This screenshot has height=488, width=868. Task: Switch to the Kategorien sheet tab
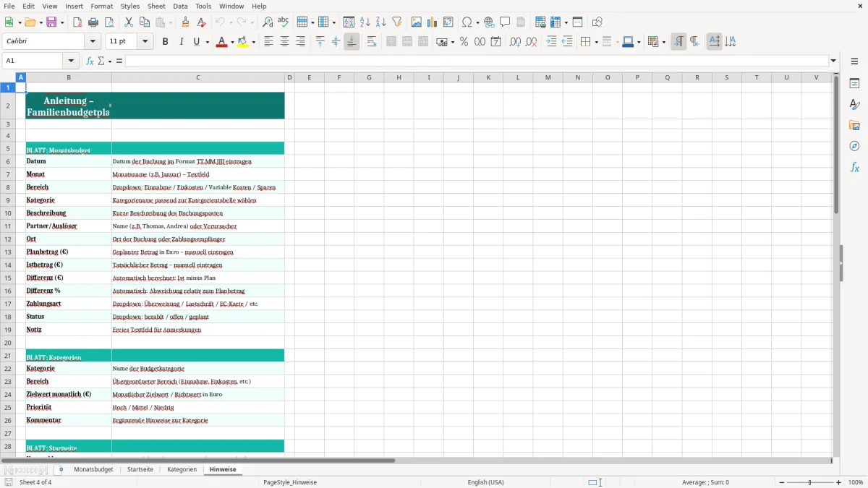182,469
